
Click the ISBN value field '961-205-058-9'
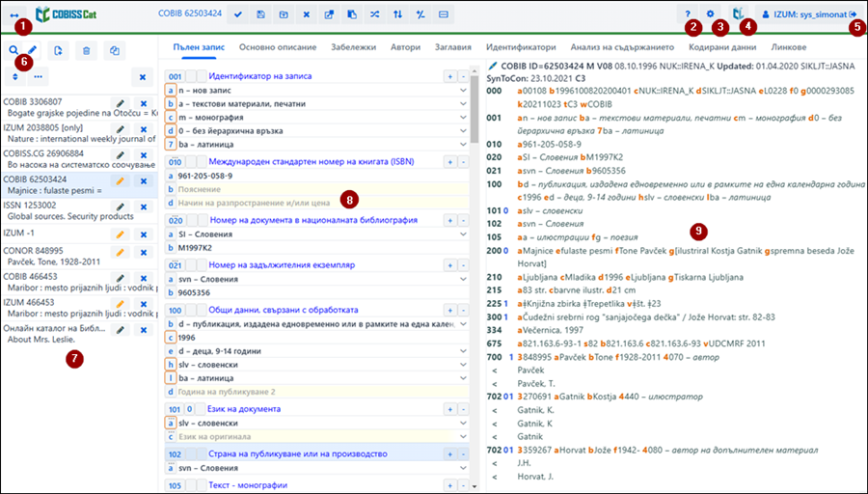point(321,177)
